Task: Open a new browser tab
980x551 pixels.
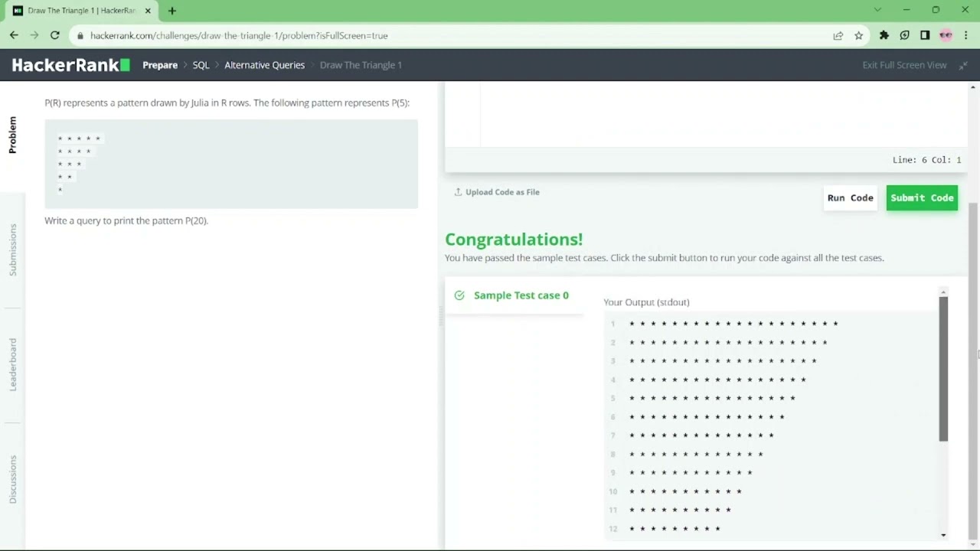Action: 172,11
